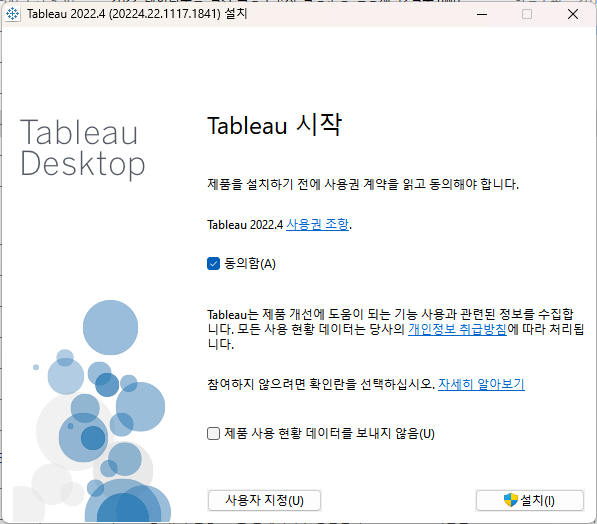Image resolution: width=597 pixels, height=524 pixels.
Task: Open the 개인정보 취급방침 privacy policy link
Action: coord(457,329)
